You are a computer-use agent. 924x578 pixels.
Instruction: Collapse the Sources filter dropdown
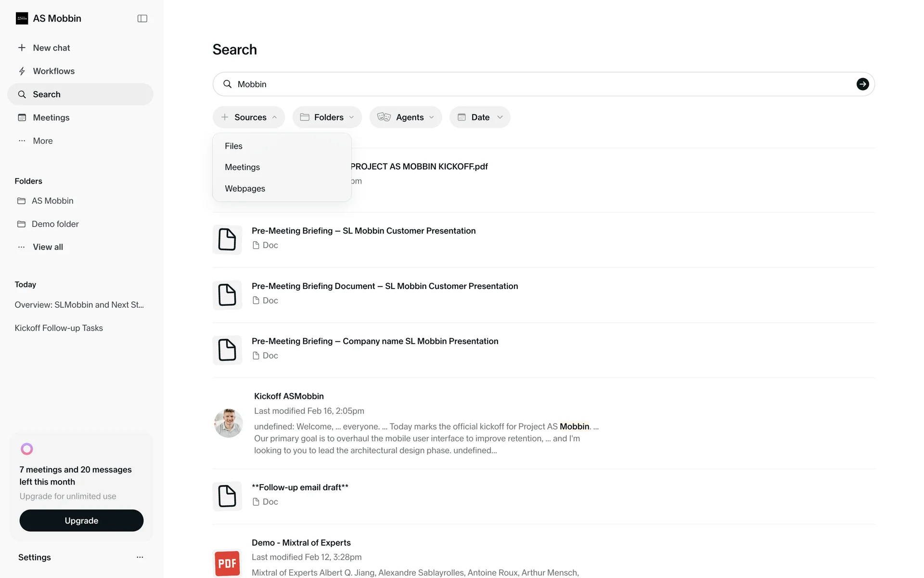point(249,117)
